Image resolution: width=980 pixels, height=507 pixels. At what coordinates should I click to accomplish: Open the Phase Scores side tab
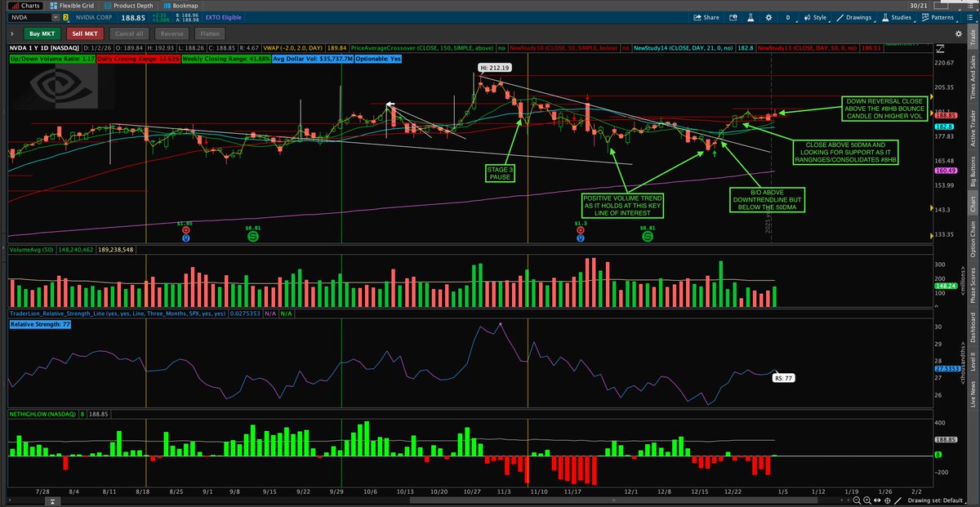coord(972,285)
